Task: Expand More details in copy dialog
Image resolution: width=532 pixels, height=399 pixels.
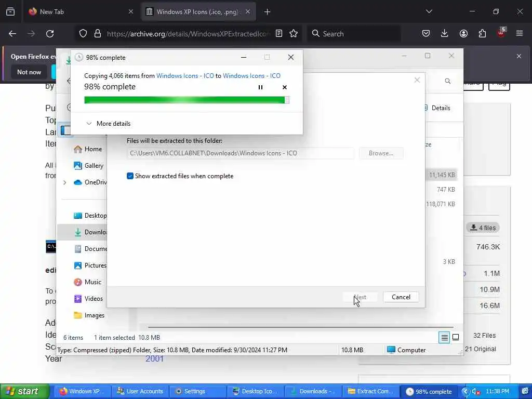Action: pyautogui.click(x=109, y=124)
